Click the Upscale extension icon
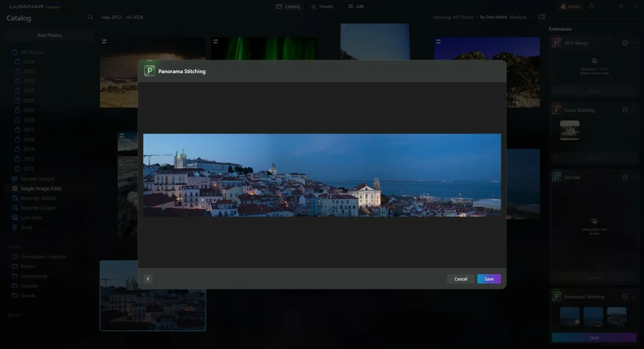The image size is (644, 349). point(557,177)
